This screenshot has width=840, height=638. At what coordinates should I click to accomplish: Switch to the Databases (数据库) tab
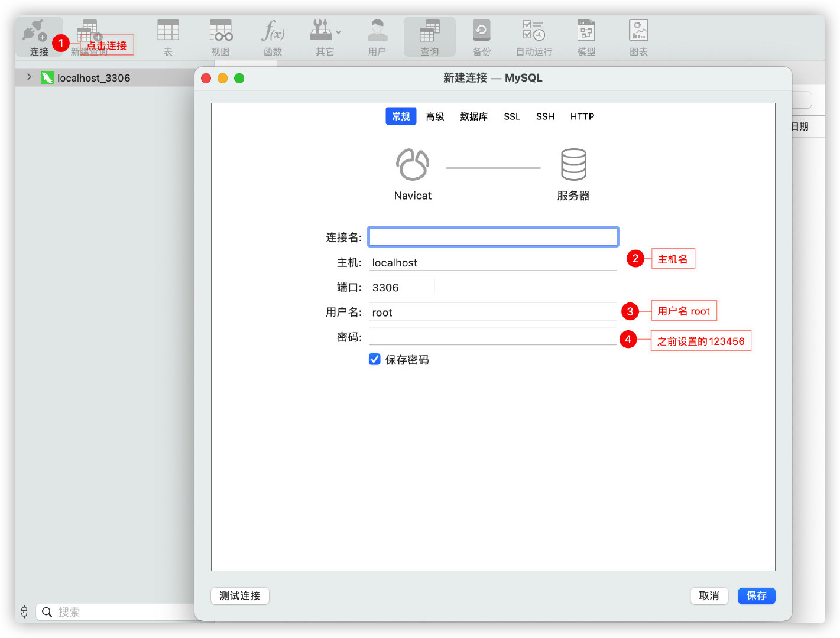click(x=474, y=116)
